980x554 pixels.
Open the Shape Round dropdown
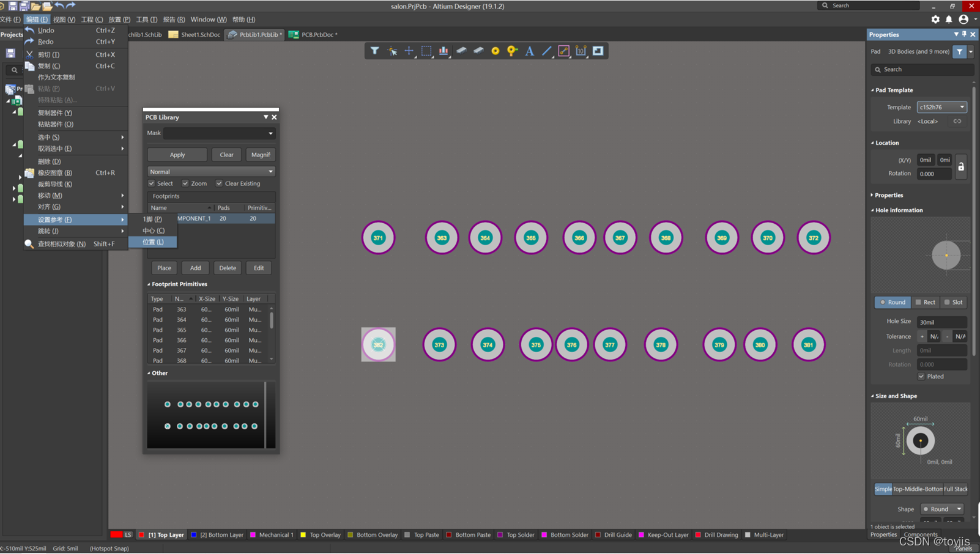coord(942,509)
